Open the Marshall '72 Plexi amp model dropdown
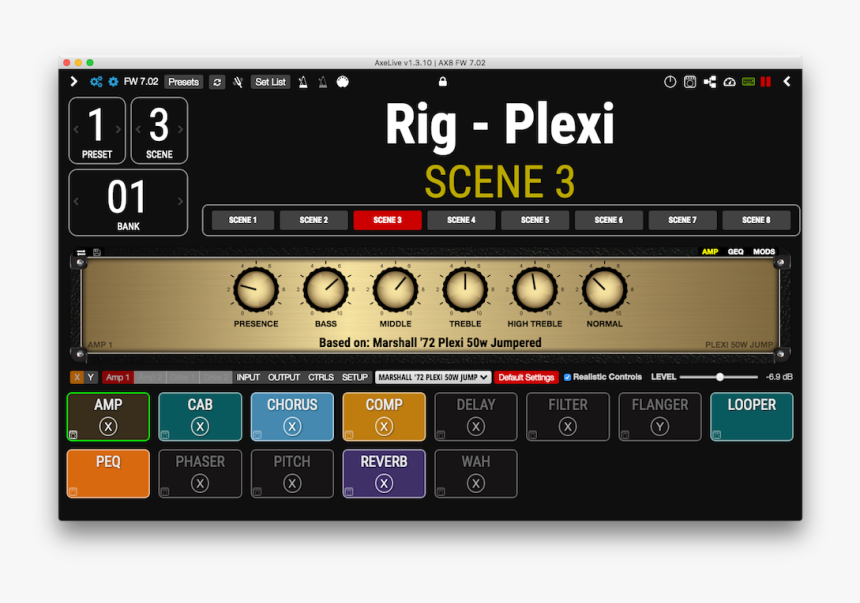This screenshot has width=860, height=603. [433, 377]
